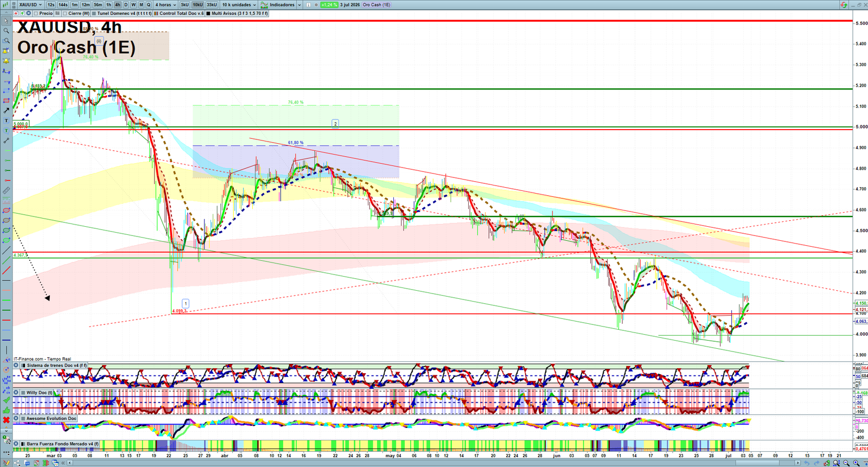
Task: Select the red ellipse drawing tool
Action: click(6, 210)
